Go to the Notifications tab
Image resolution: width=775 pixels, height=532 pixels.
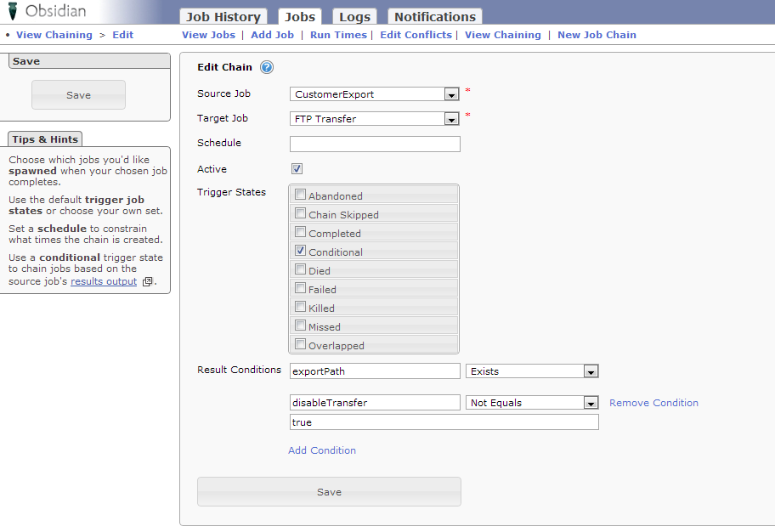[x=434, y=17]
